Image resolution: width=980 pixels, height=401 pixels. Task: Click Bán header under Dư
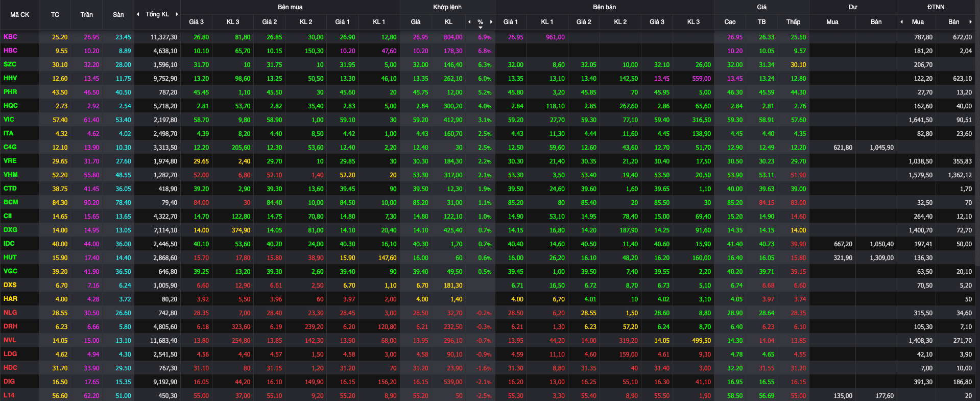point(876,22)
